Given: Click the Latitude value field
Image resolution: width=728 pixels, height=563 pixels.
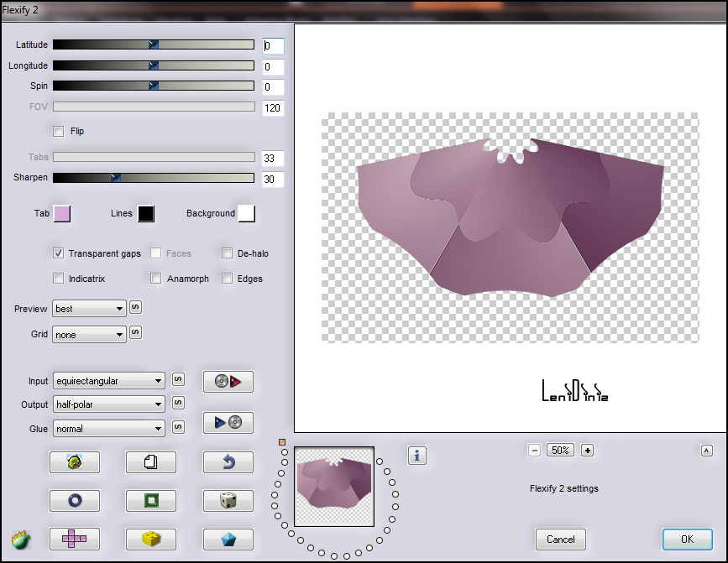Looking at the screenshot, I should [273, 45].
